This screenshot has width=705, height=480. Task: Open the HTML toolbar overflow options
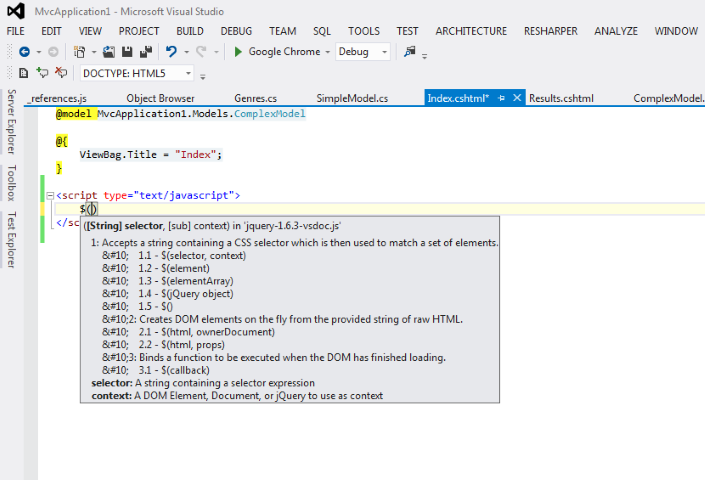(203, 77)
